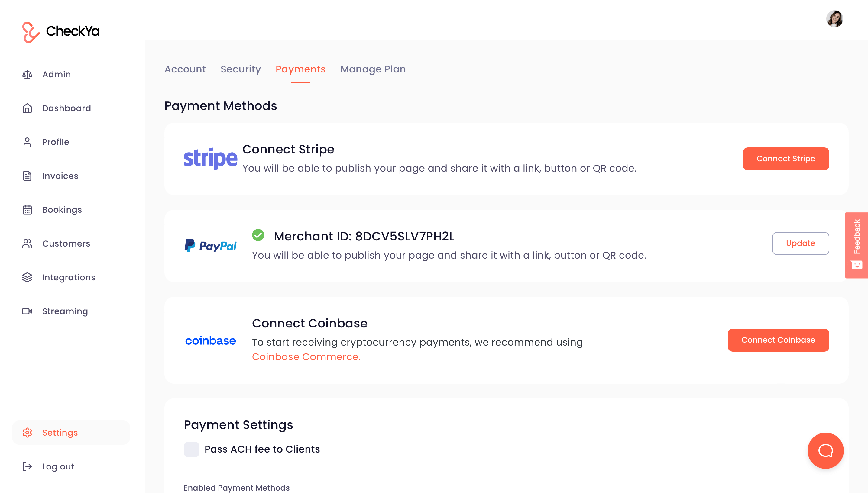This screenshot has height=493, width=868.
Task: Open the chat support bubble
Action: (x=825, y=451)
